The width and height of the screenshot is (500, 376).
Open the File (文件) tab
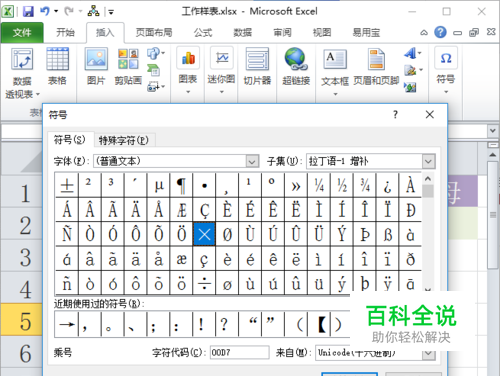point(22,33)
